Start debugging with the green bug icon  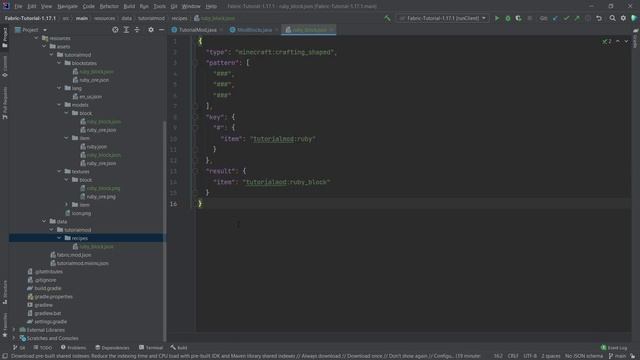(x=508, y=18)
